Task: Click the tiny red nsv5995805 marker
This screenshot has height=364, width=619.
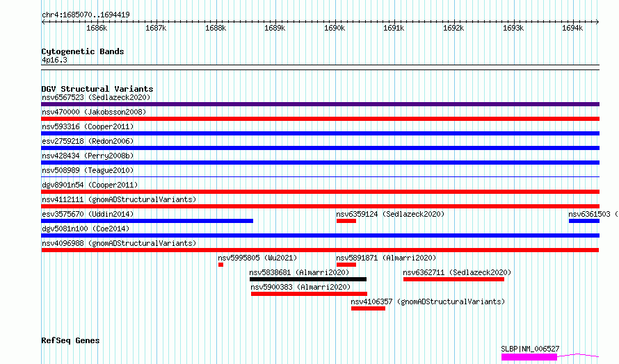Action: [220, 265]
